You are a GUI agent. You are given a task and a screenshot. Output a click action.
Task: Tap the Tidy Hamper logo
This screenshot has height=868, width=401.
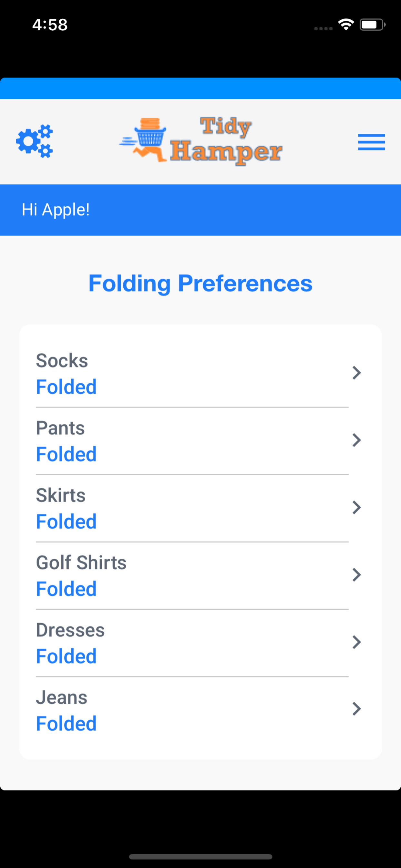[x=201, y=141]
